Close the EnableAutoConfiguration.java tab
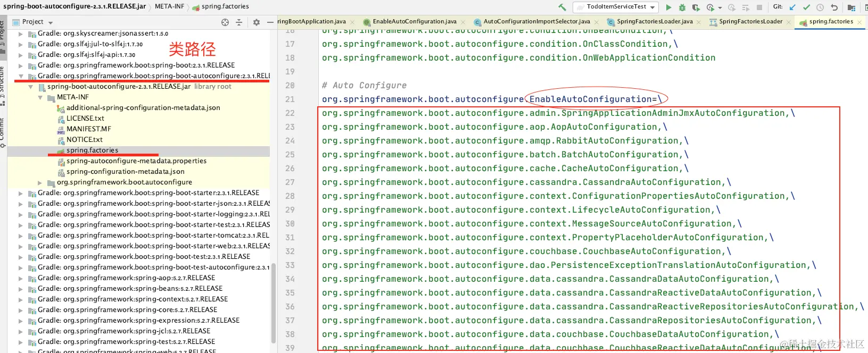The width and height of the screenshot is (868, 353). 463,22
